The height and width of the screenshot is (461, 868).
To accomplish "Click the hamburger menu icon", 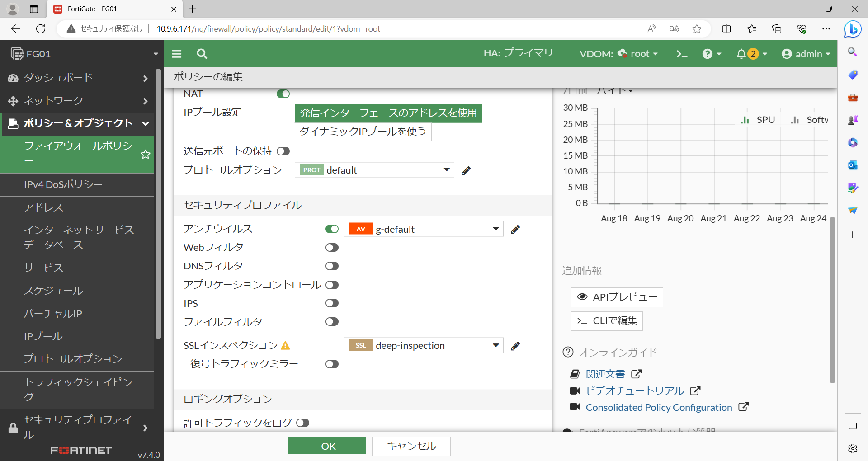I will click(176, 53).
